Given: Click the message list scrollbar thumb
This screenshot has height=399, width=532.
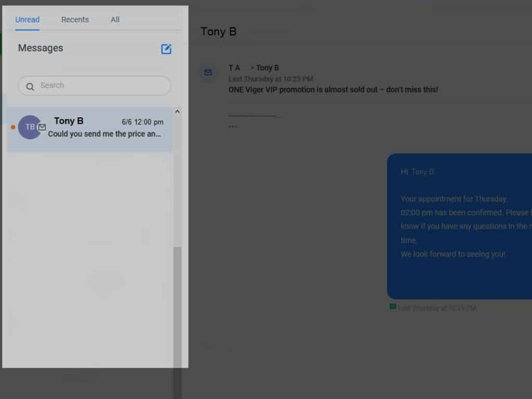Looking at the screenshot, I should coord(177,307).
